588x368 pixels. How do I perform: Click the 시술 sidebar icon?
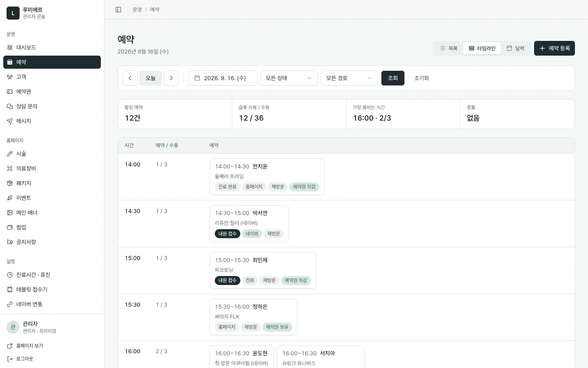coord(10,154)
